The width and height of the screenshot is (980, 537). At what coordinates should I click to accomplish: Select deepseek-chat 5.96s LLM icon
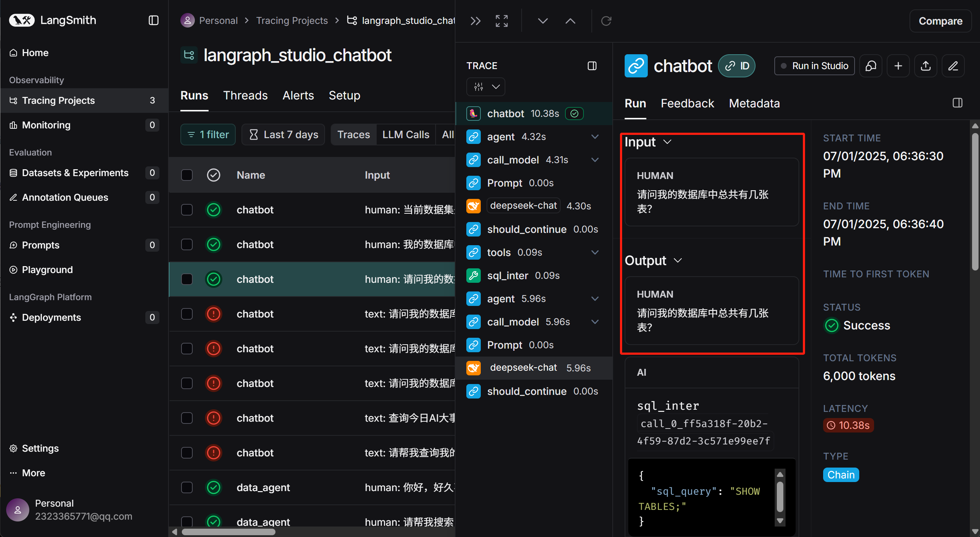tap(474, 368)
